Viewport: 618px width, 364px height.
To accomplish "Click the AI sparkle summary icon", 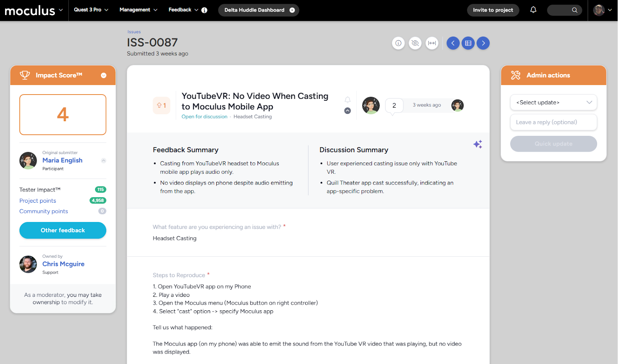I will pos(478,144).
